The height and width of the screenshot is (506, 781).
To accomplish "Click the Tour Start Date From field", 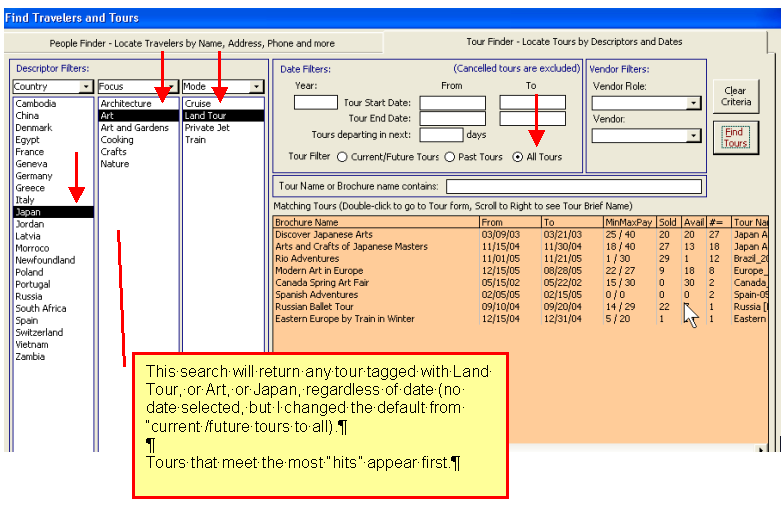I will pos(452,102).
